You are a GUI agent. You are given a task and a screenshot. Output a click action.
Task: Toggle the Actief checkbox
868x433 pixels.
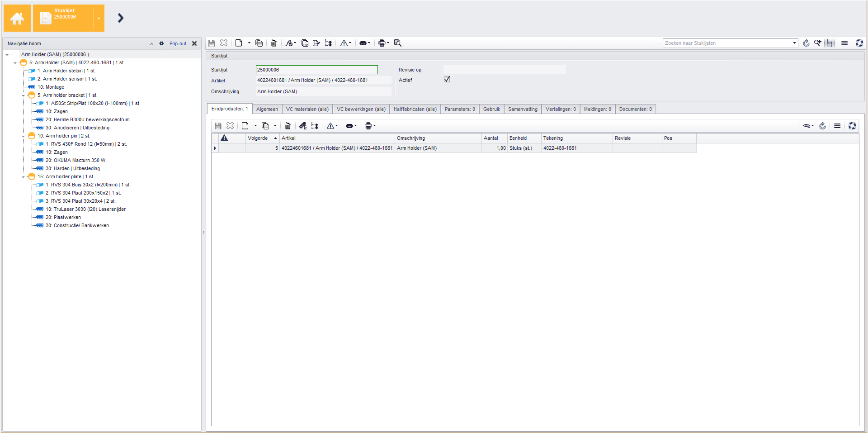coord(447,79)
